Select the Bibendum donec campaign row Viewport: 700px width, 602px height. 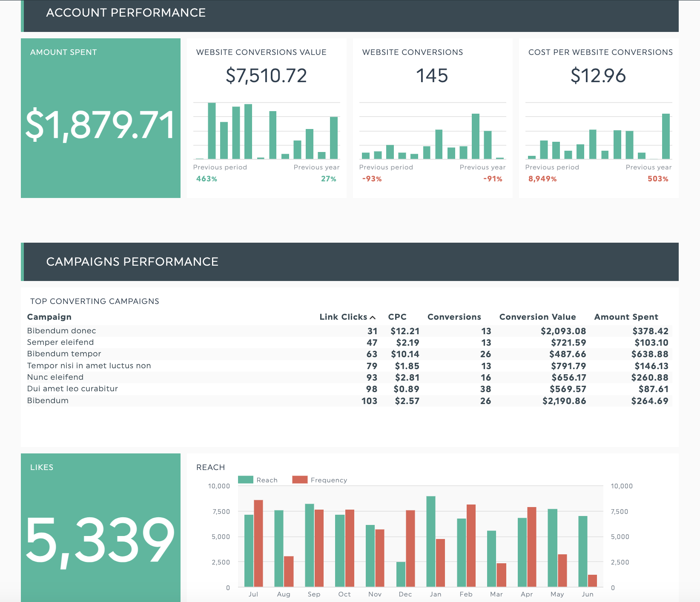[62, 331]
